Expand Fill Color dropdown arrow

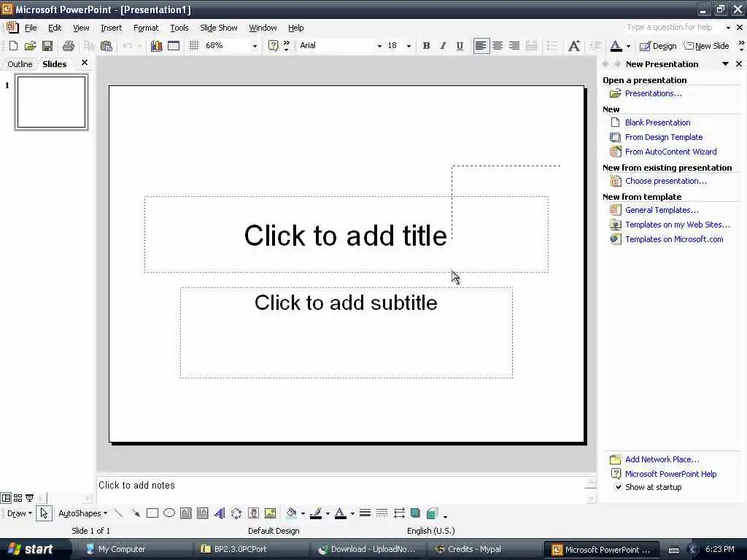(303, 513)
